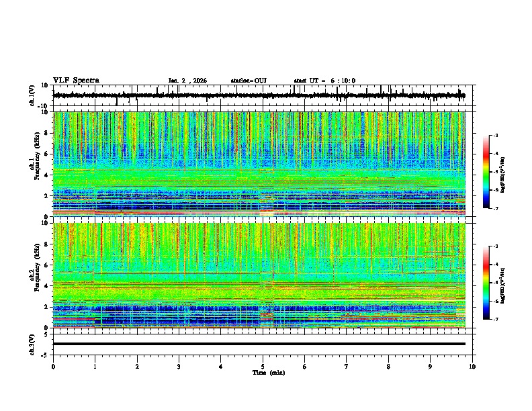
Task: Click the "ch.1(V)" waveform axis label
Action: (32, 95)
